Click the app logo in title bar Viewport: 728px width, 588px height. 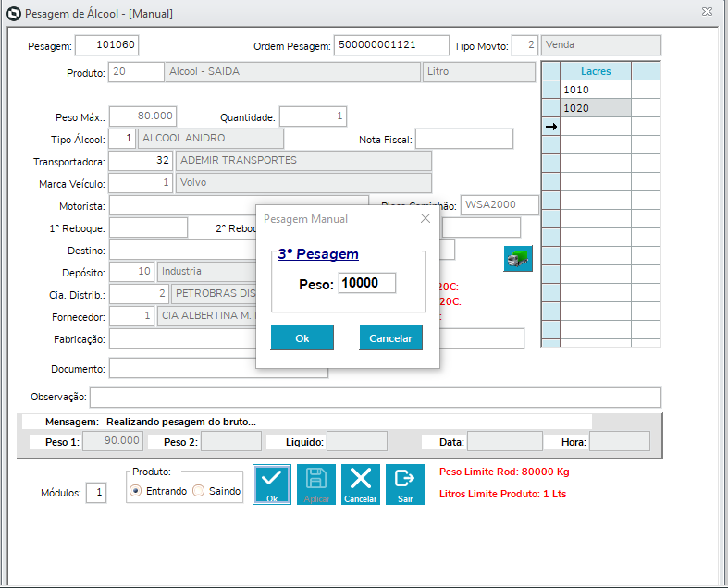point(14,14)
